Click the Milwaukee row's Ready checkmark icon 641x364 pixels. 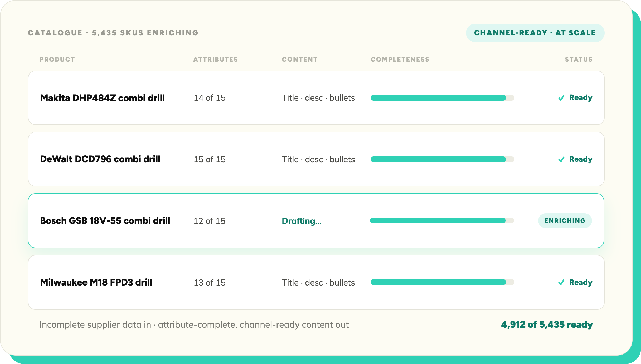(x=561, y=282)
